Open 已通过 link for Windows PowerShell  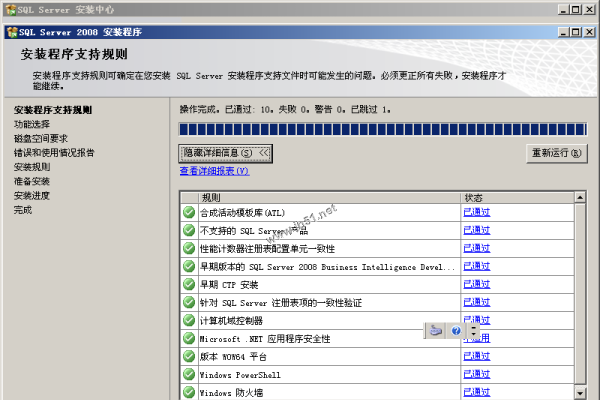click(476, 374)
